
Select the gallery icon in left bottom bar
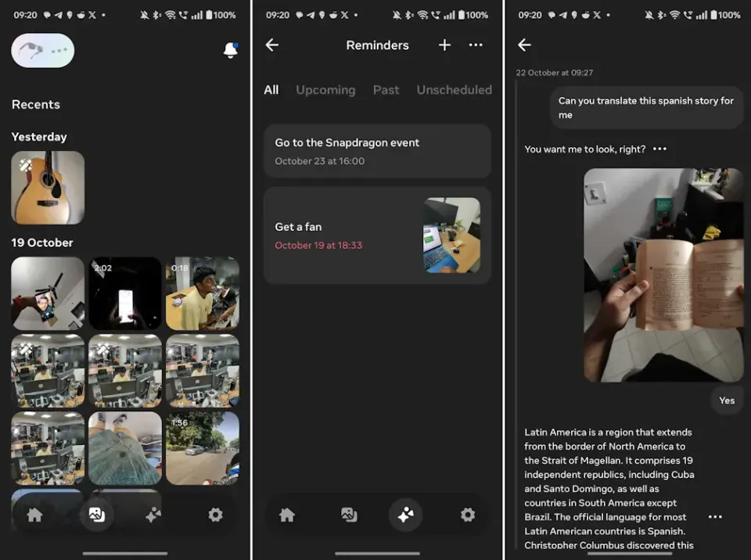click(97, 515)
